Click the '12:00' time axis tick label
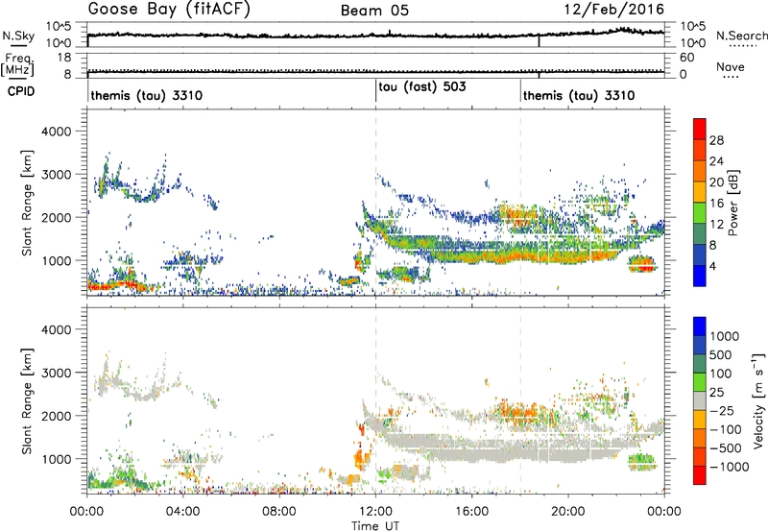768x532 pixels. [x=375, y=512]
